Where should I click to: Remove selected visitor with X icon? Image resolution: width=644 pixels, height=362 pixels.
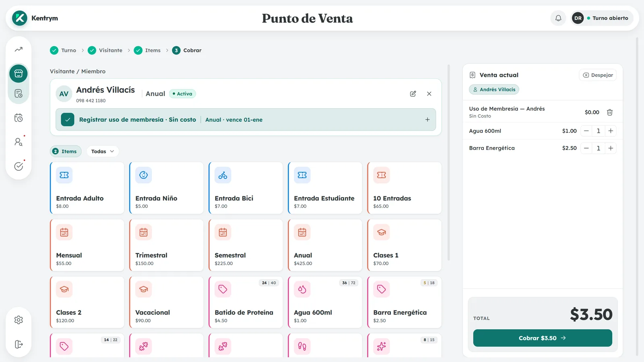(429, 94)
